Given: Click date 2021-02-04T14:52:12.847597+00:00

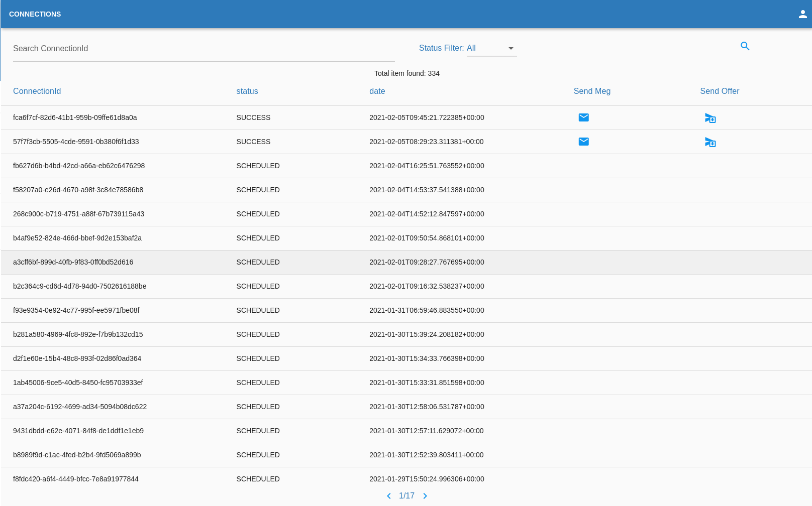Looking at the screenshot, I should click(x=427, y=214).
